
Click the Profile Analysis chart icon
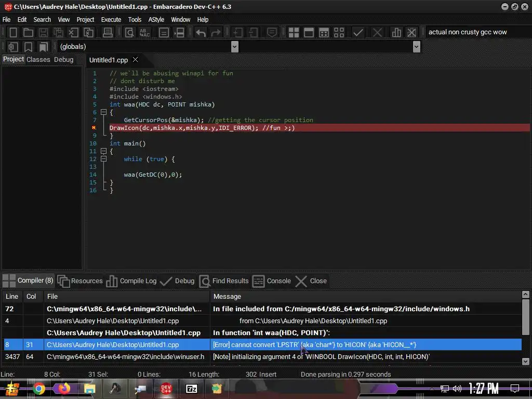point(396,33)
